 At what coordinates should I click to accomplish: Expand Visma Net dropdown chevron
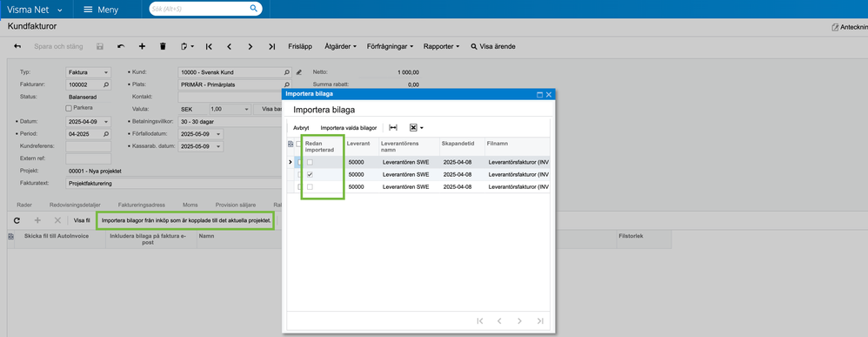60,10
